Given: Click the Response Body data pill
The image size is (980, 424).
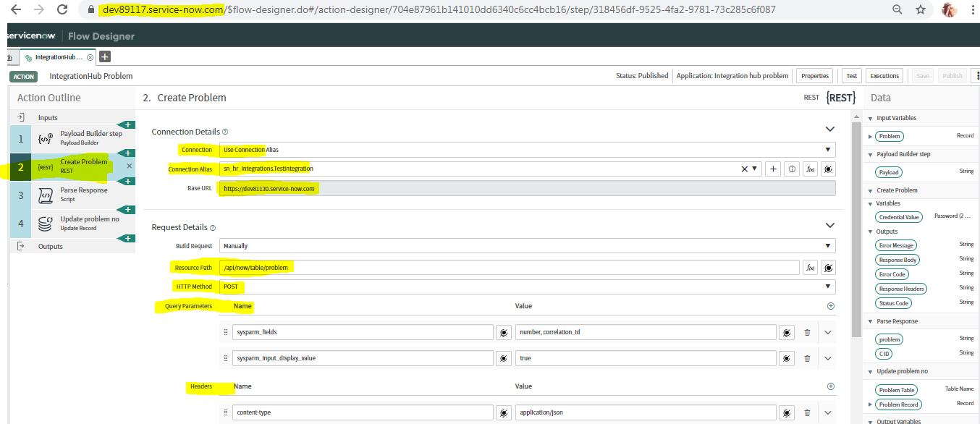Looking at the screenshot, I should [897, 259].
